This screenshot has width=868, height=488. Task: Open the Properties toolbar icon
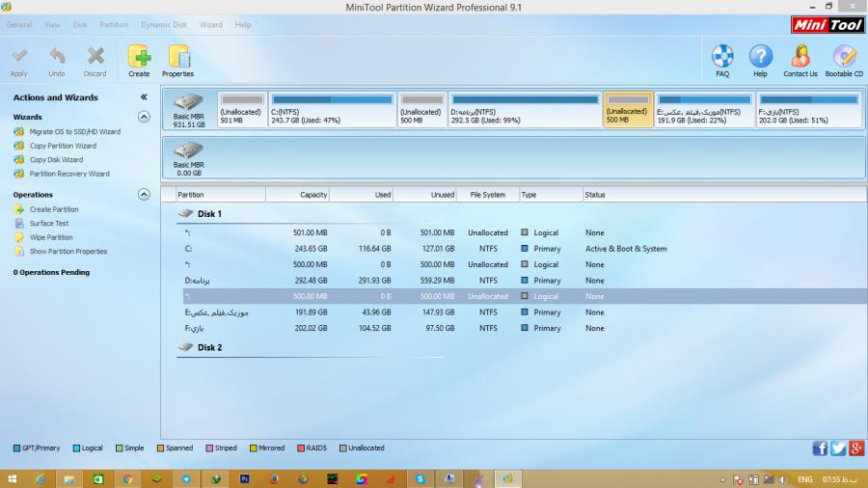coord(178,57)
